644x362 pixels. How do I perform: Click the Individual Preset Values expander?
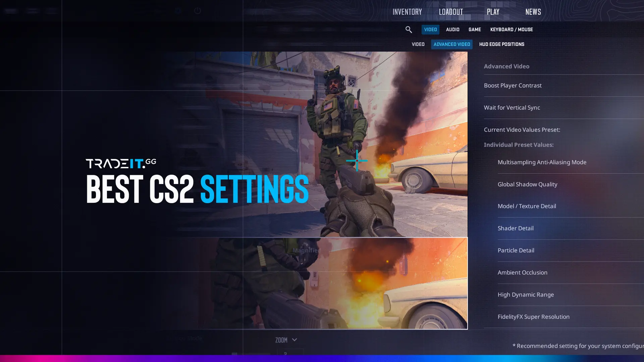(518, 144)
